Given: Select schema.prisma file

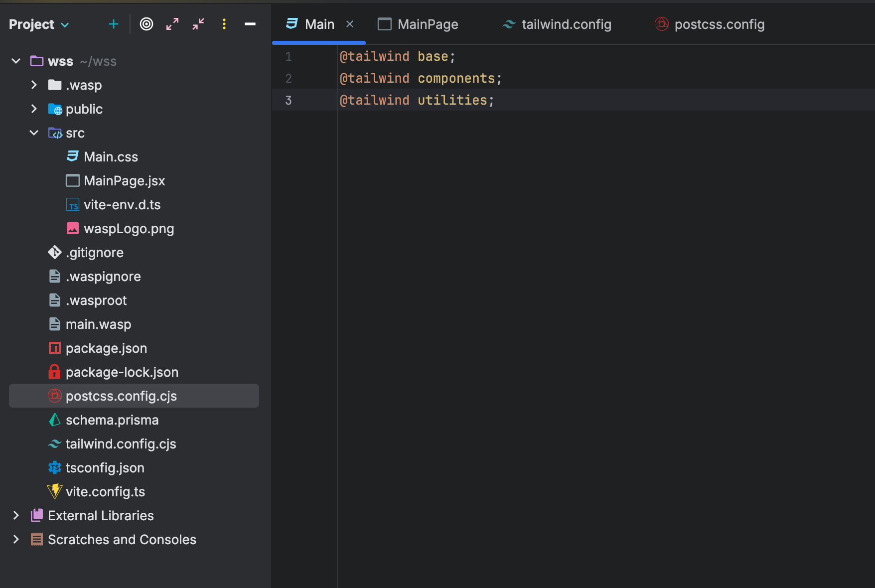Looking at the screenshot, I should [x=112, y=420].
